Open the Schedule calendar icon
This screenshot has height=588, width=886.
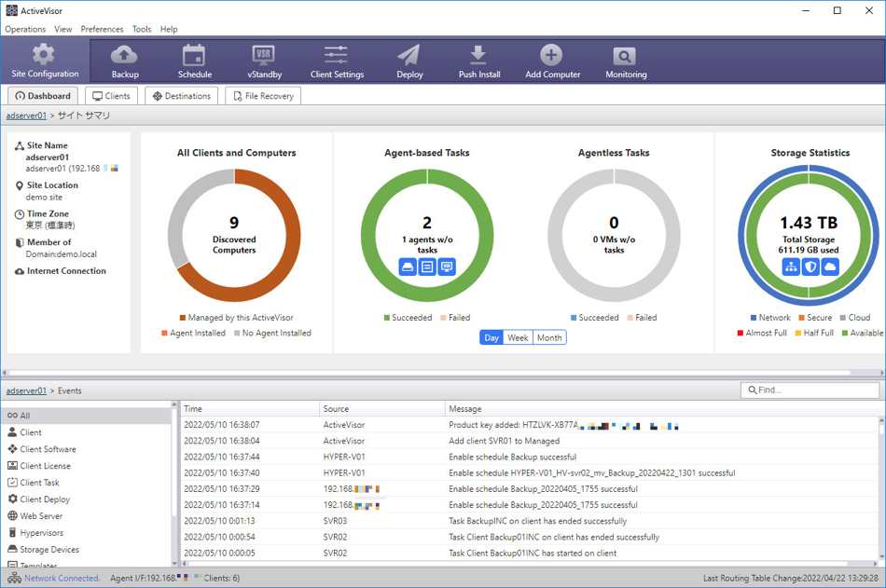tap(194, 55)
